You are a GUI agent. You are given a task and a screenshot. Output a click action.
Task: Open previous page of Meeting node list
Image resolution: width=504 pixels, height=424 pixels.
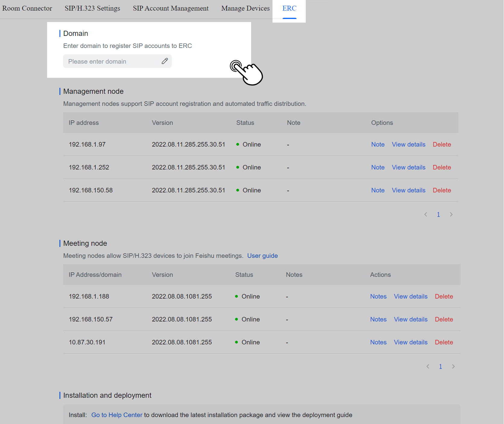pos(428,366)
